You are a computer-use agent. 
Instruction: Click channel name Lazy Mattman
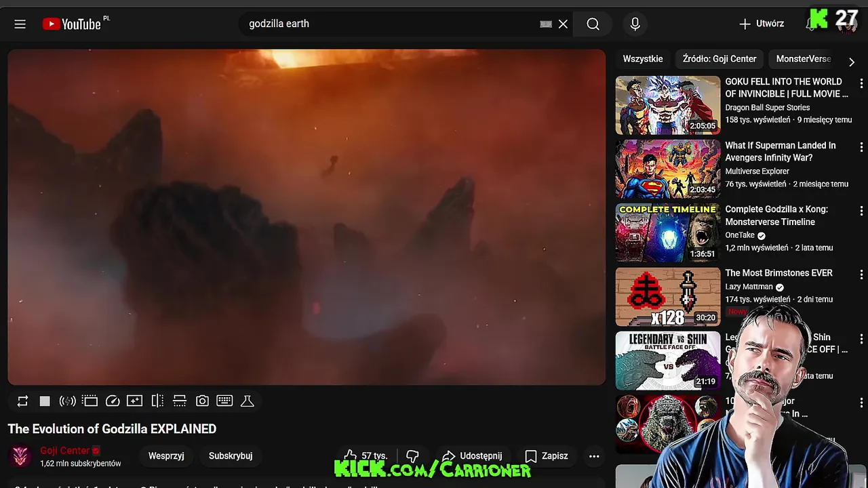pos(749,287)
